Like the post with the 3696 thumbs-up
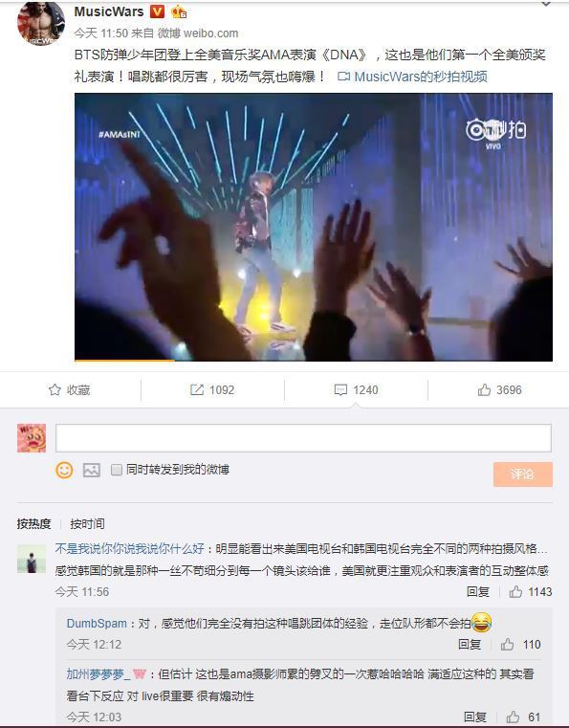The height and width of the screenshot is (728, 569). click(500, 390)
